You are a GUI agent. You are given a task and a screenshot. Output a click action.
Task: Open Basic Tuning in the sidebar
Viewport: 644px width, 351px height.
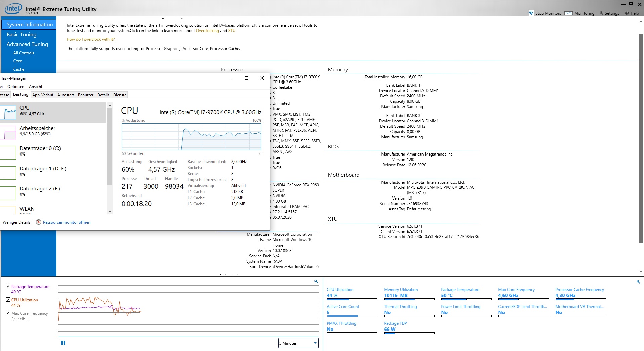22,34
